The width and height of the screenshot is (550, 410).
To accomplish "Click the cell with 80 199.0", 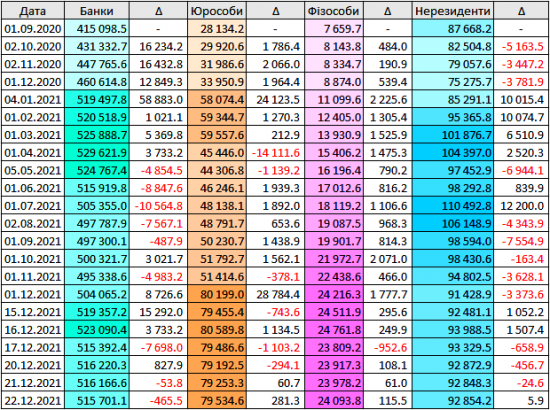I will [216, 294].
